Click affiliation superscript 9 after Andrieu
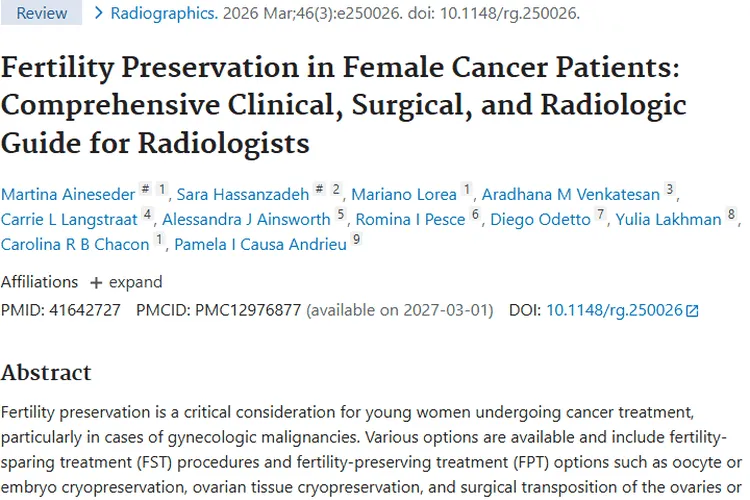Image resolution: width=750 pixels, height=500 pixels. click(x=357, y=241)
